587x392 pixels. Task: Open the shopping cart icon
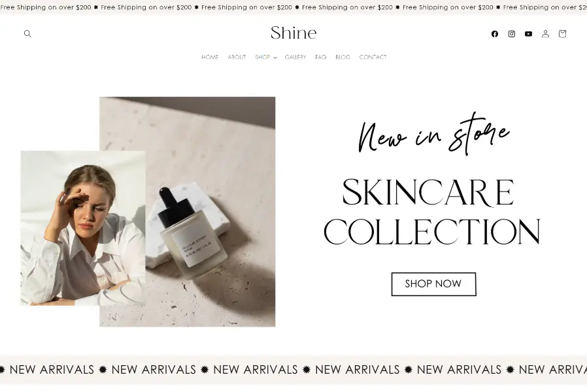(x=562, y=34)
